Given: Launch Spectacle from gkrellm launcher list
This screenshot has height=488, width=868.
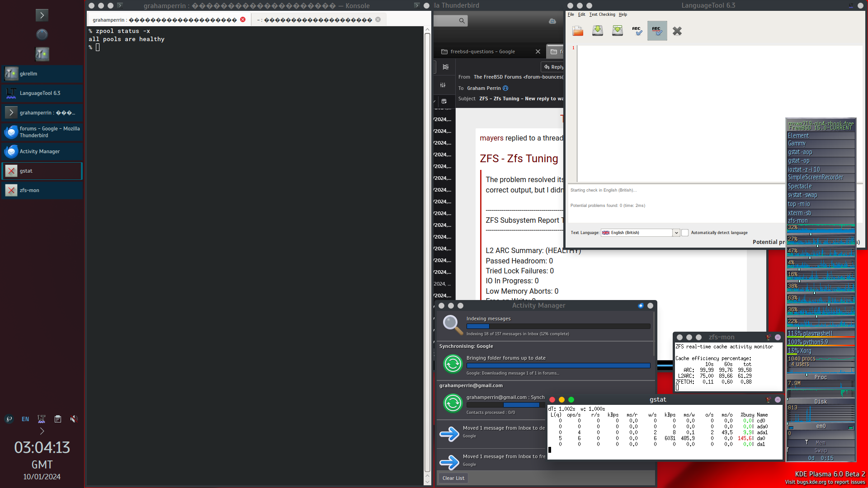Looking at the screenshot, I should tap(821, 186).
